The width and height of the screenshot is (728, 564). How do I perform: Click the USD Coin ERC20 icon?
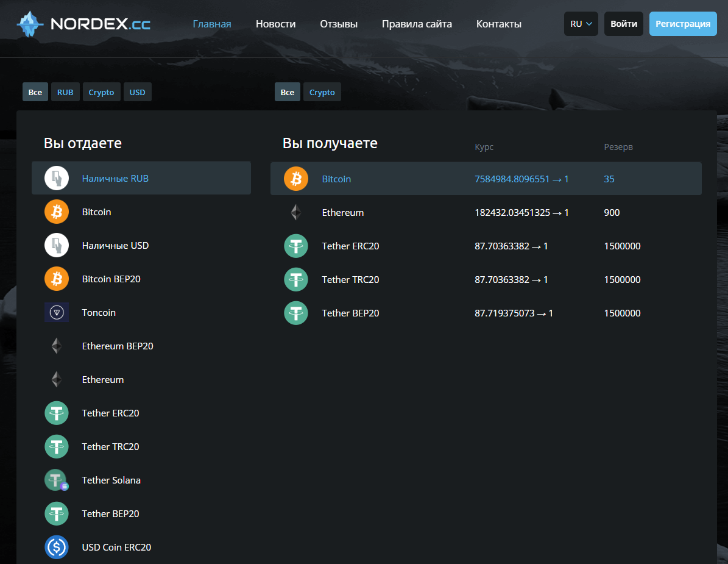57,548
